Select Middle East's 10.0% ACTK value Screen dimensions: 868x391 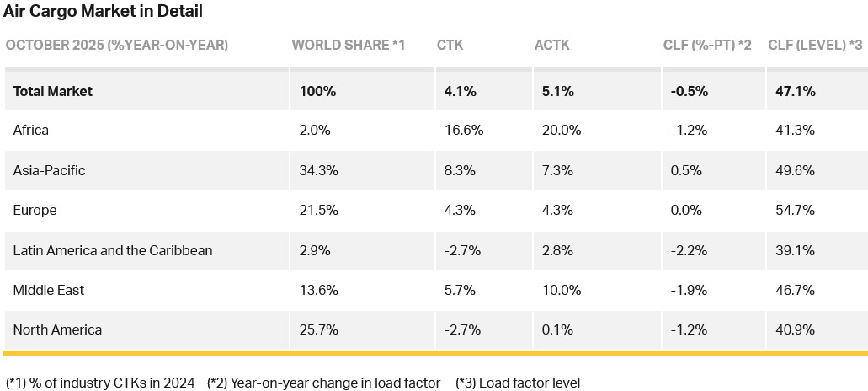pyautogui.click(x=557, y=290)
